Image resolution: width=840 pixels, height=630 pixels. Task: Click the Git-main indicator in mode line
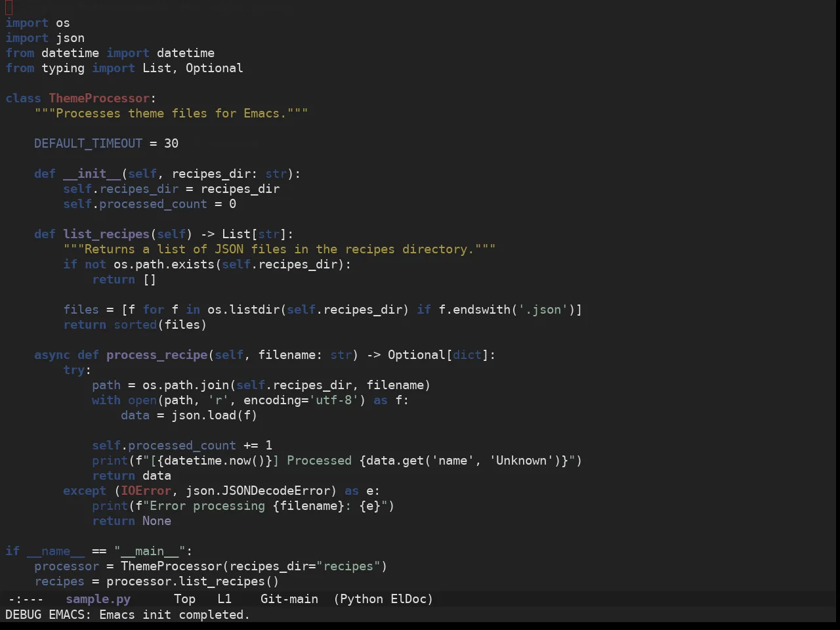[x=289, y=598]
